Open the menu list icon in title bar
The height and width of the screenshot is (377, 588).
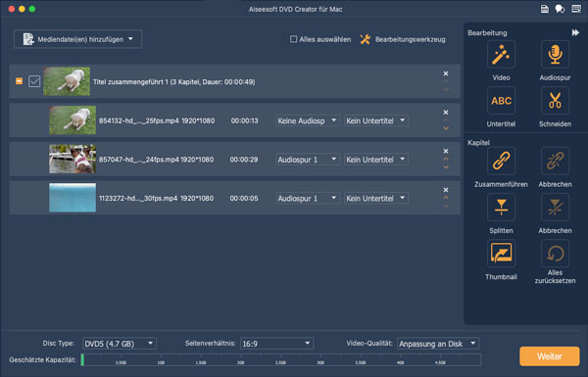(x=576, y=9)
